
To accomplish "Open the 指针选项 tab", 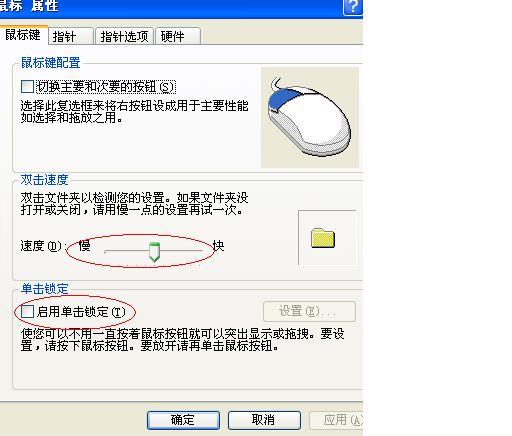I will (124, 36).
